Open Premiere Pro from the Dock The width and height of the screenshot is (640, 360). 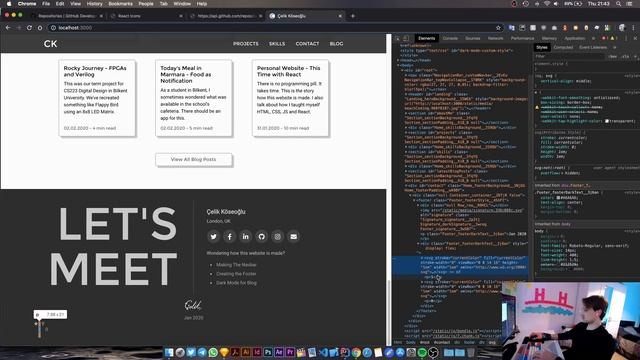[x=290, y=352]
